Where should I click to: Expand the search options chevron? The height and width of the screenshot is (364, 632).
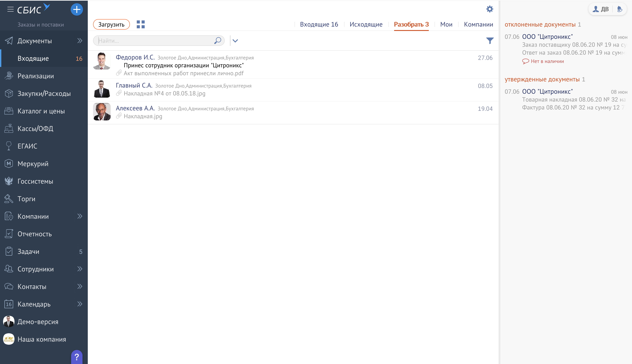click(x=235, y=40)
